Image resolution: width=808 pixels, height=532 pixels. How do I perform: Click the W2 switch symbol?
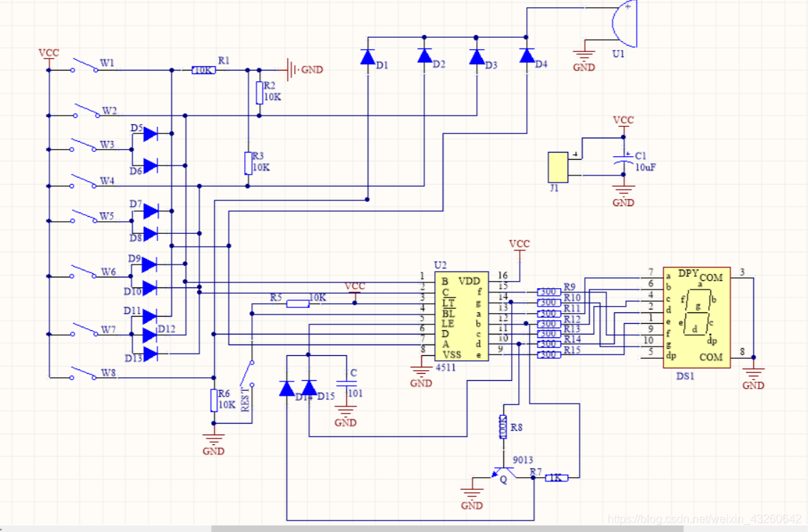86,111
